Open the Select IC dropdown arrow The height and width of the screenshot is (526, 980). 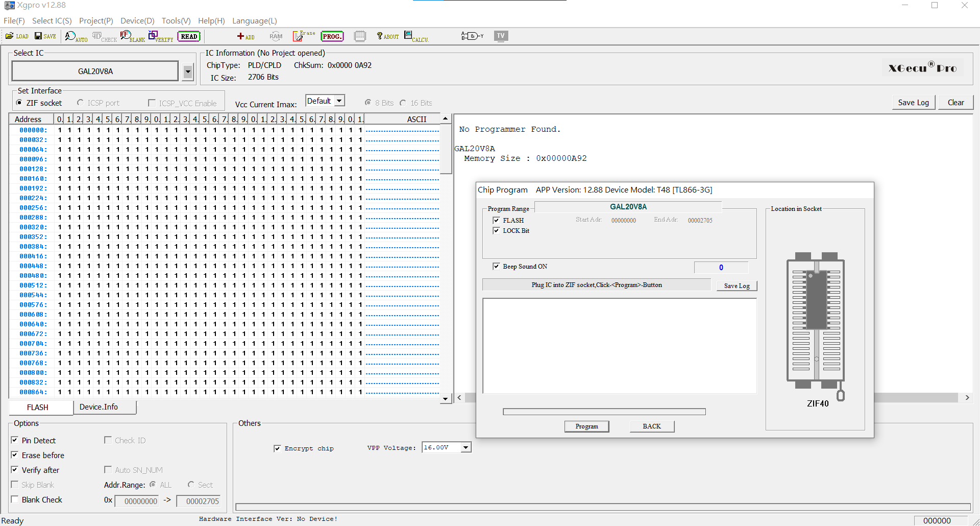point(188,71)
